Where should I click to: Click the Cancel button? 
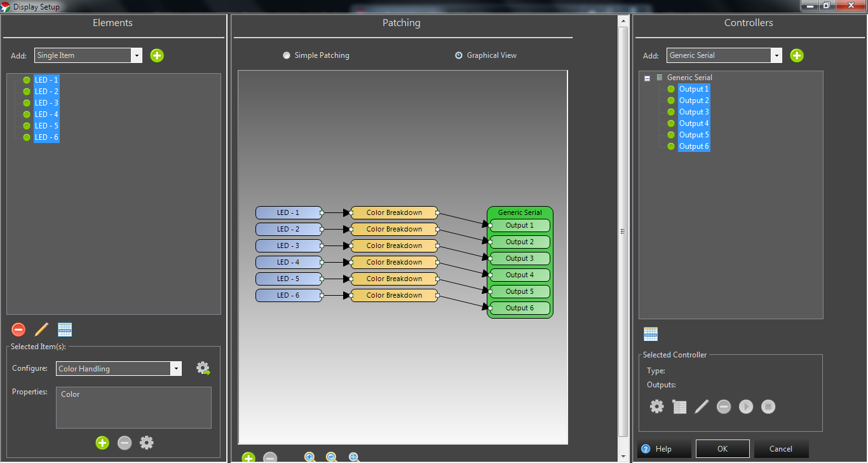(781, 448)
